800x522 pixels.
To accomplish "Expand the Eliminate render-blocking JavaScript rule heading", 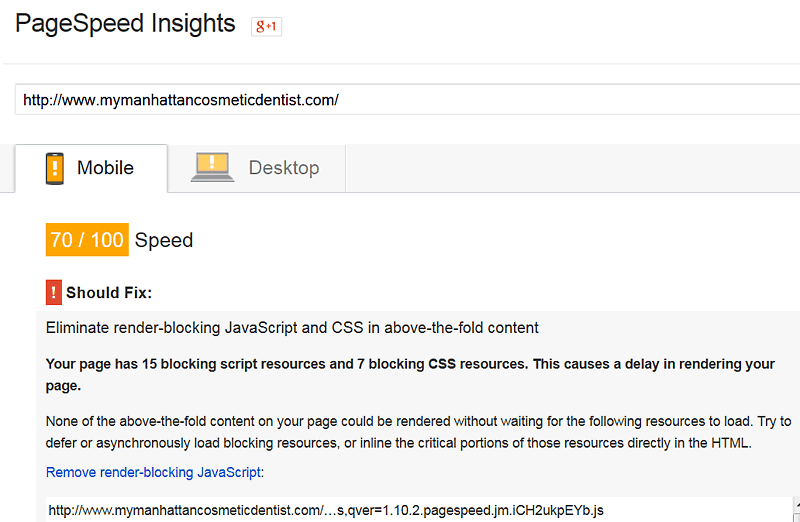I will click(x=292, y=328).
